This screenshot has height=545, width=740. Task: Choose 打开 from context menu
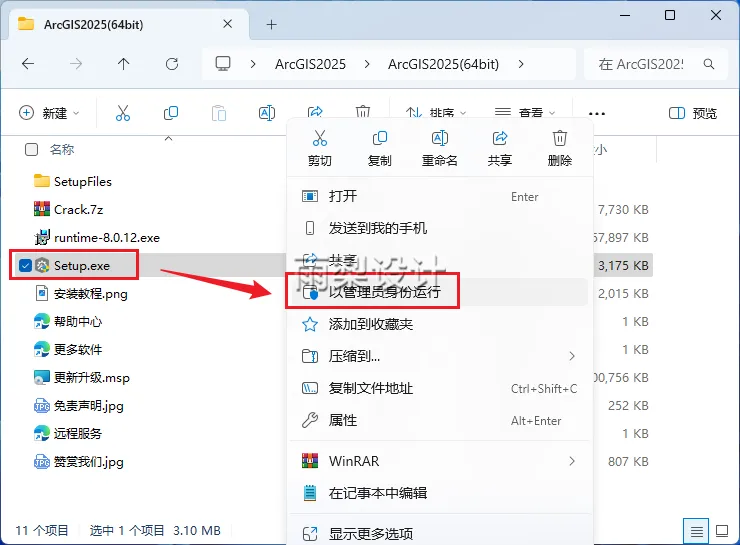[440, 196]
